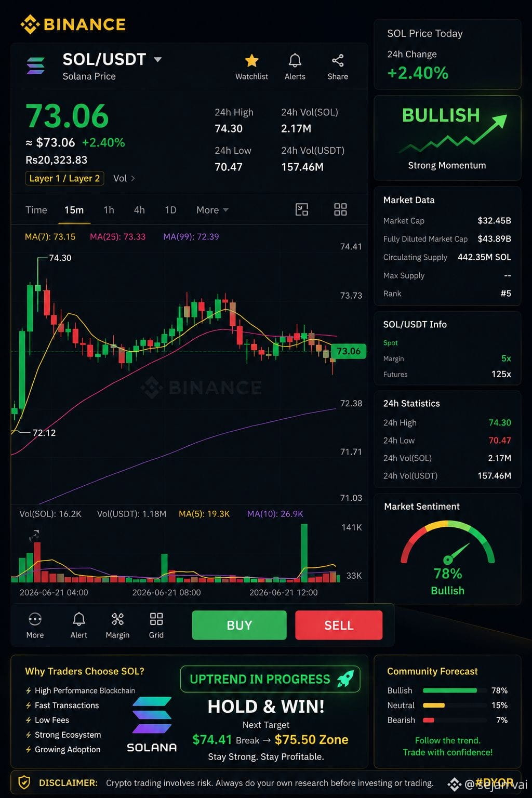Switch to the 1D interval tab

pos(170,210)
